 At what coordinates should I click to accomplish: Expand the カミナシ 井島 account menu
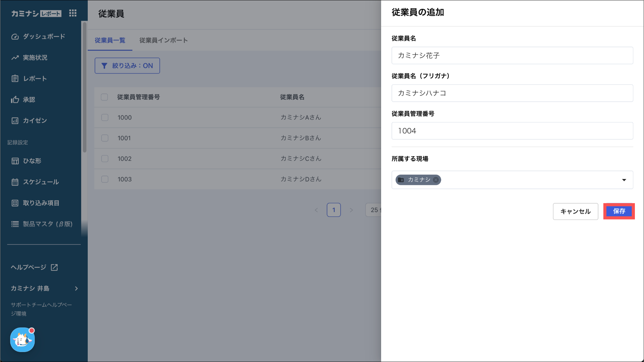pyautogui.click(x=44, y=288)
